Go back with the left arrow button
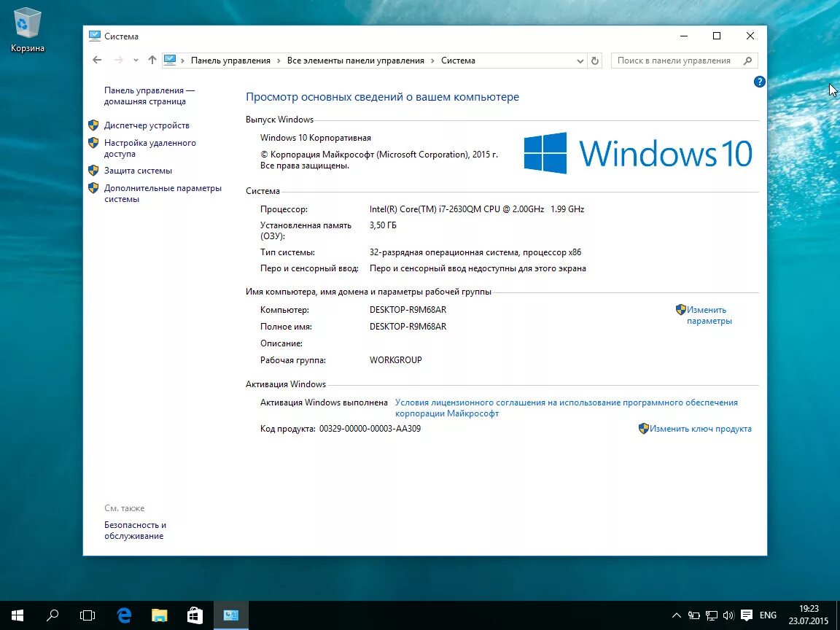Screen dimensions: 840x630 coord(97,60)
